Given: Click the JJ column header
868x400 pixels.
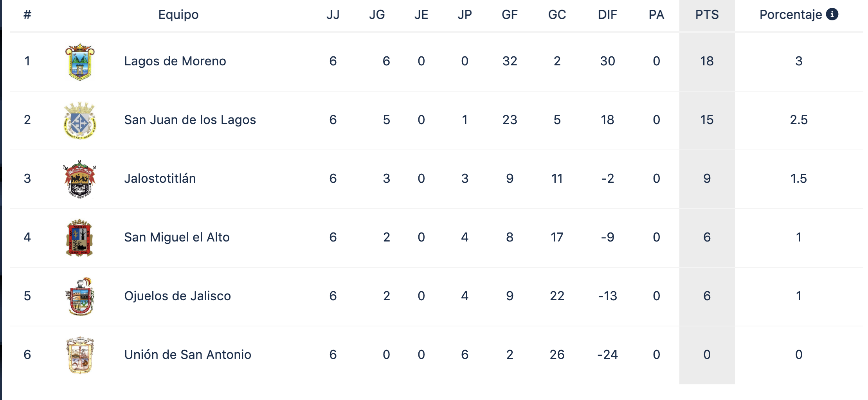Looking at the screenshot, I should pos(333,15).
